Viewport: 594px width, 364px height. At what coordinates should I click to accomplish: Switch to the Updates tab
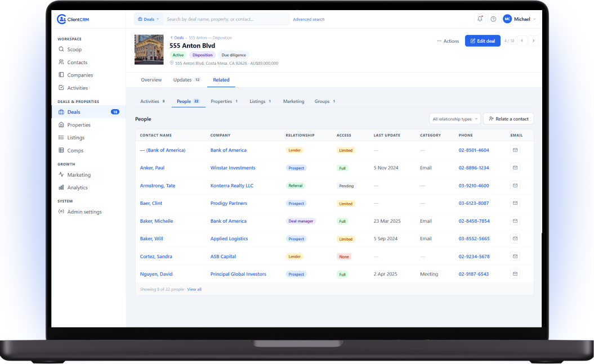187,80
